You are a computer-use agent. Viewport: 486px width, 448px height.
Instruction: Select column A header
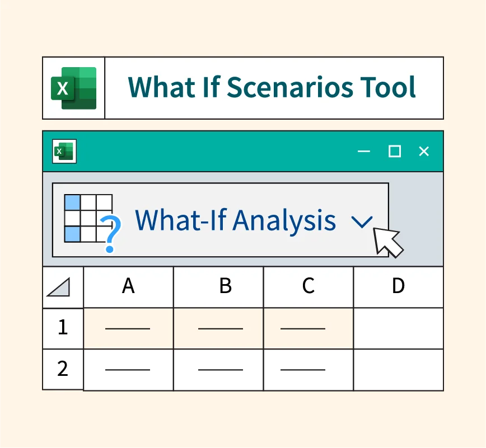tap(128, 286)
